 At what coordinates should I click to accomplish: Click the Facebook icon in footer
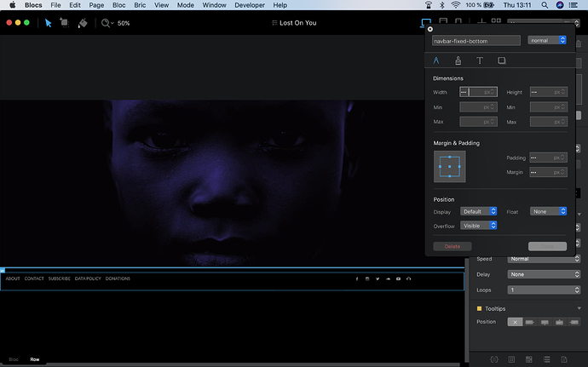(356, 278)
